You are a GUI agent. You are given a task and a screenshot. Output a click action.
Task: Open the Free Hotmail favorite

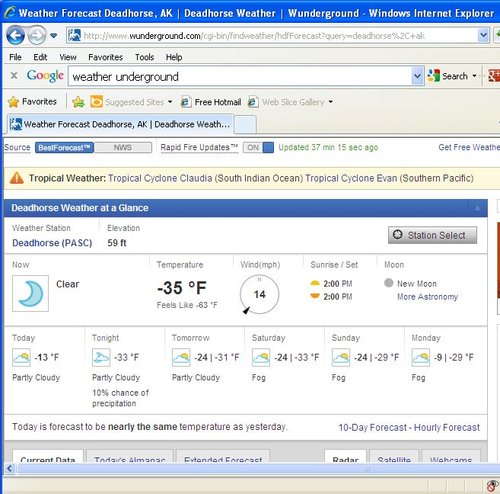pyautogui.click(x=211, y=102)
